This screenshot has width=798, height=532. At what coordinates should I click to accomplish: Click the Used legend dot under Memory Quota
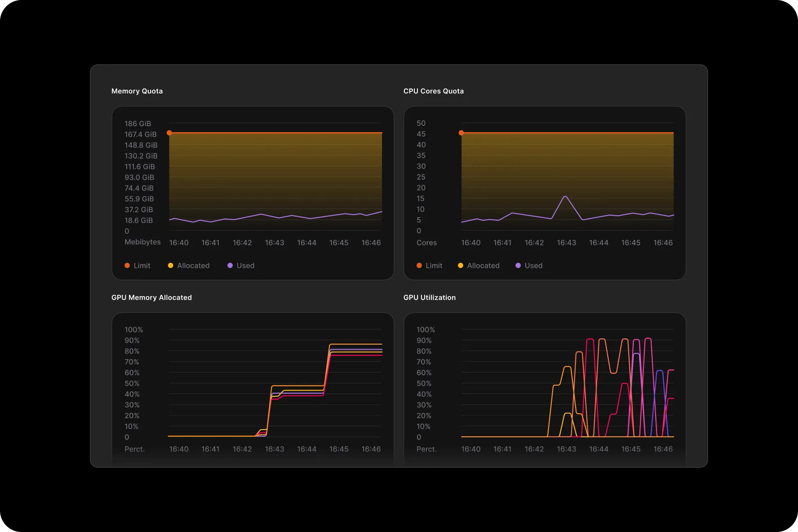click(231, 266)
